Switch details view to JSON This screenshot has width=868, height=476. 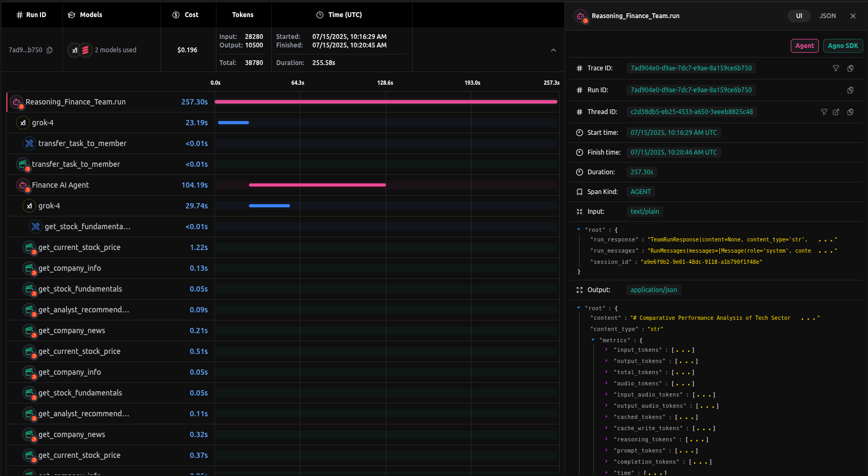tap(827, 16)
